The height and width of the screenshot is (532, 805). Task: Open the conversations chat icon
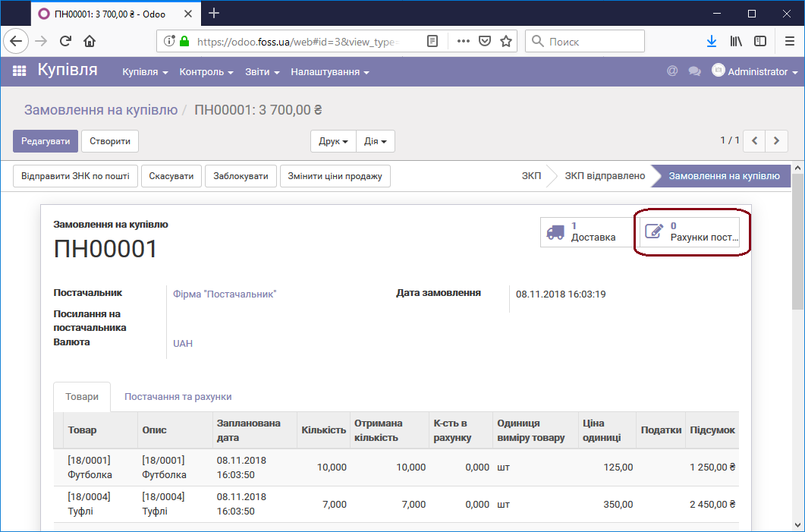pyautogui.click(x=695, y=71)
